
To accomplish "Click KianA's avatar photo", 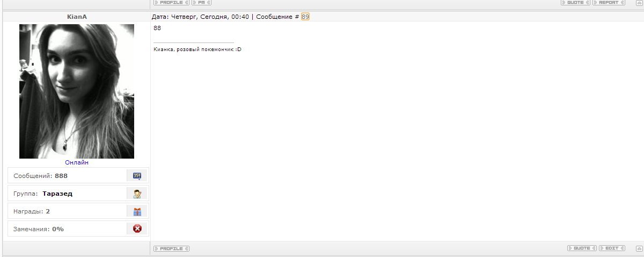I will pyautogui.click(x=77, y=91).
